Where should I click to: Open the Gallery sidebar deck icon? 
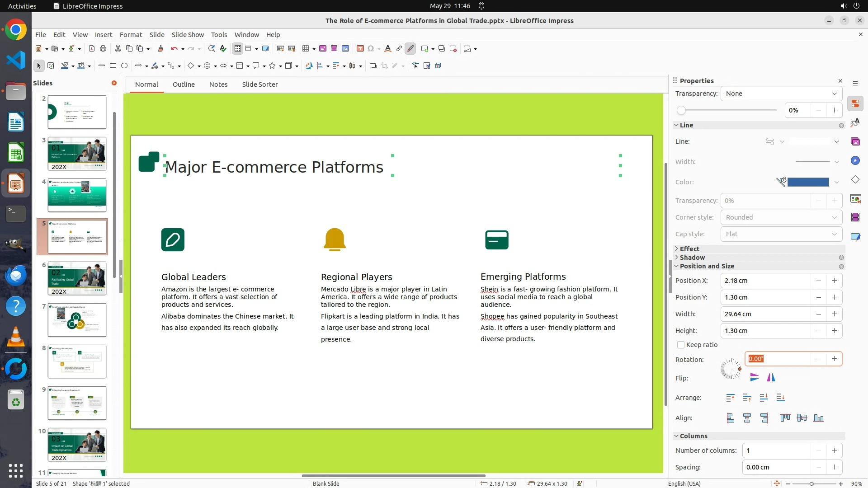click(855, 142)
